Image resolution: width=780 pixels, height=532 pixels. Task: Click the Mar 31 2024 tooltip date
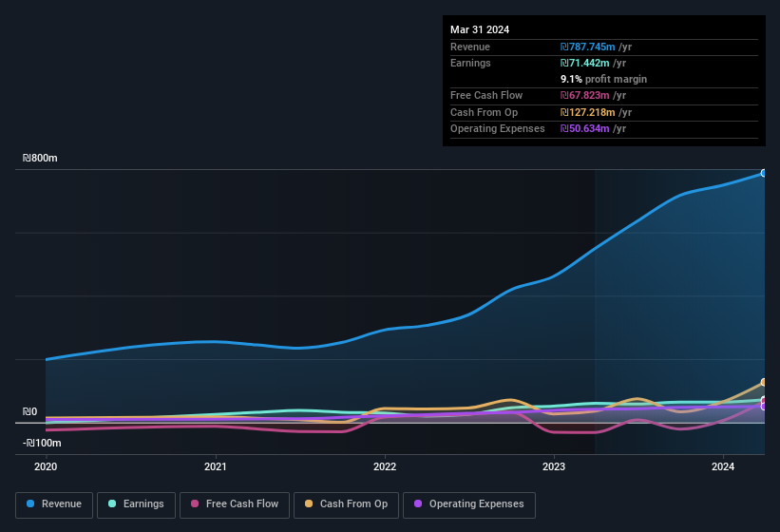[x=480, y=29]
